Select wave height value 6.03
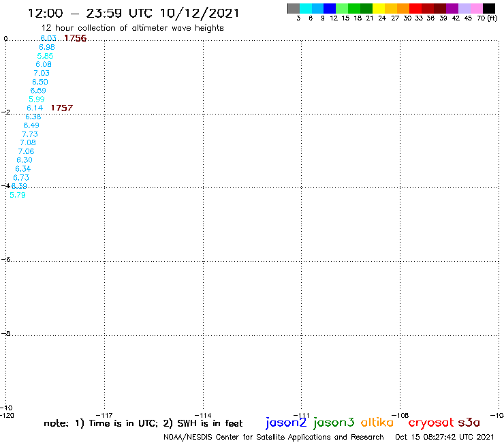The width and height of the screenshot is (504, 443). pyautogui.click(x=48, y=38)
